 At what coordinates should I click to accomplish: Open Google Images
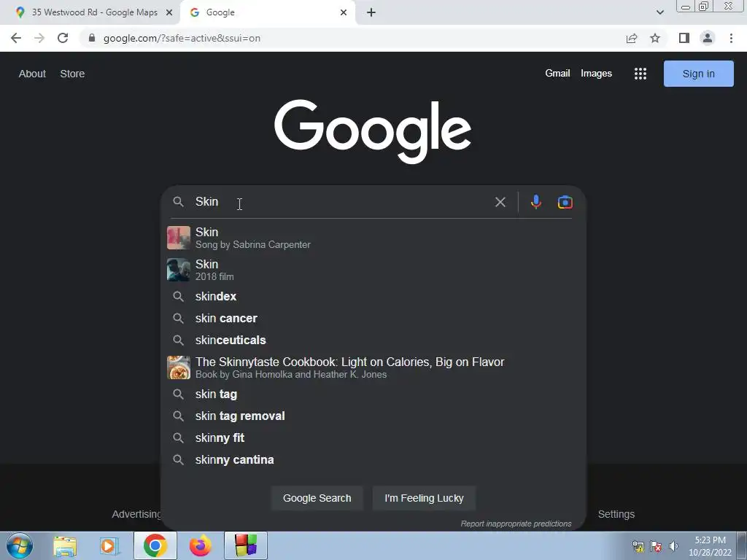596,74
